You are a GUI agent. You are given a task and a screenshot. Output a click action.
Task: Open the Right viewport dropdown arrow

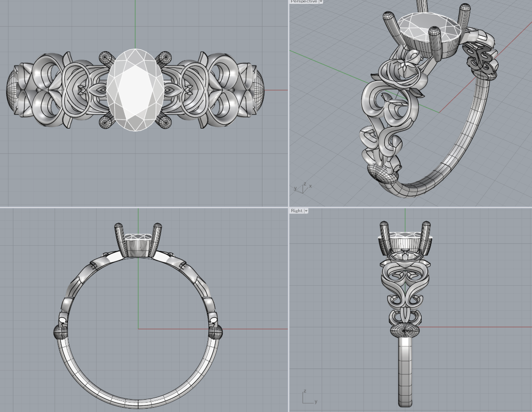306,211
